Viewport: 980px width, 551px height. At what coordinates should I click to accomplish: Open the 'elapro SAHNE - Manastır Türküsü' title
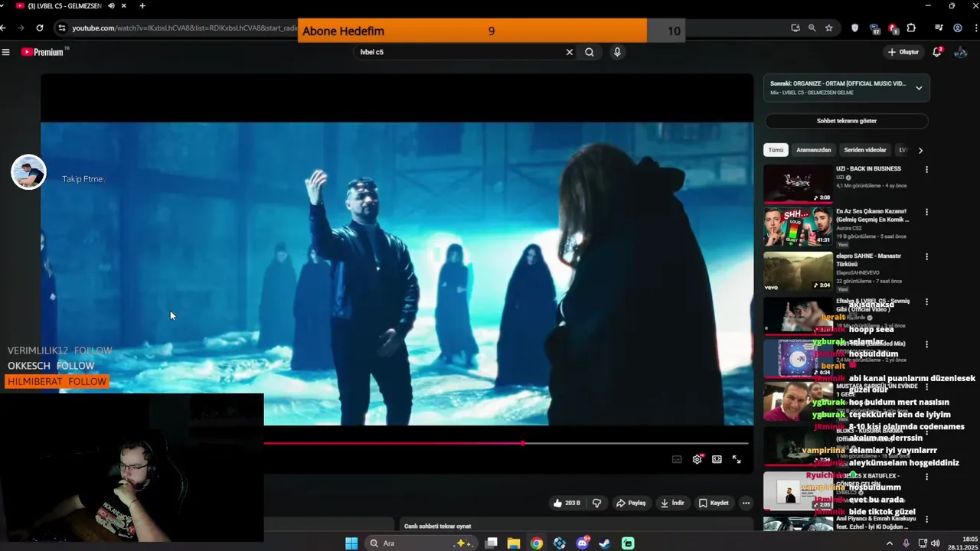[x=868, y=259]
